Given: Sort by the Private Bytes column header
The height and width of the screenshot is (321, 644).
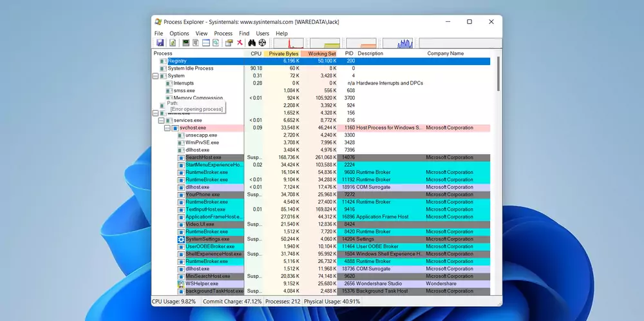Looking at the screenshot, I should coord(282,53).
